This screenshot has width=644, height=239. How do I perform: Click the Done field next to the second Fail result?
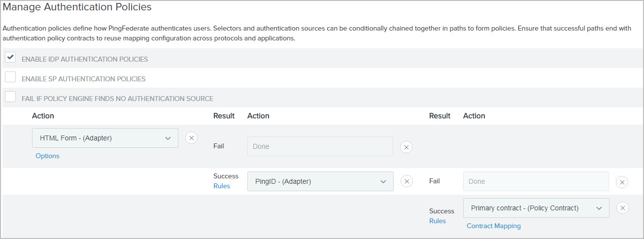point(536,181)
